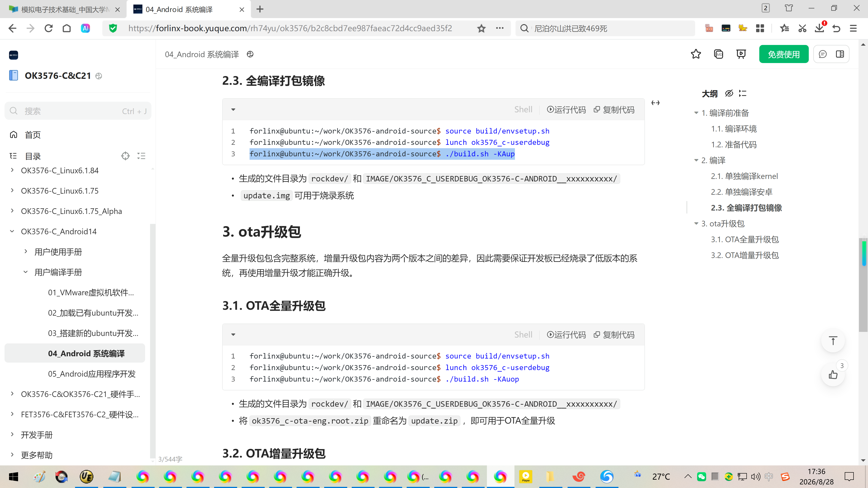Collapse the 用户编译手册 tree item
Image resolution: width=868 pixels, height=488 pixels.
click(x=26, y=272)
